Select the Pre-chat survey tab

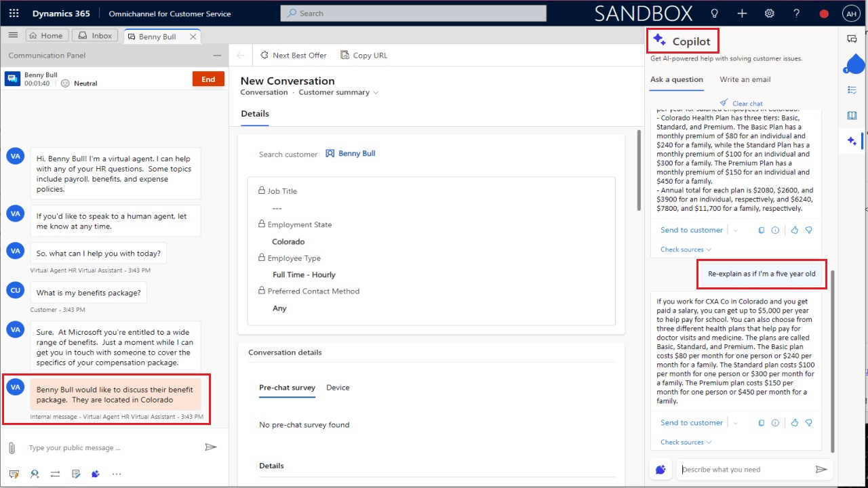coord(287,388)
